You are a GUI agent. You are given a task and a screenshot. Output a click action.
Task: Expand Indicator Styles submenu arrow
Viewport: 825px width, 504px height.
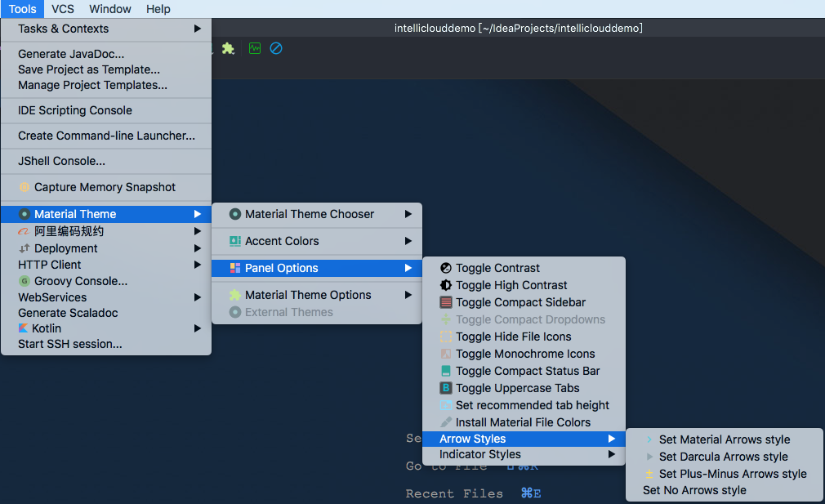tap(611, 454)
